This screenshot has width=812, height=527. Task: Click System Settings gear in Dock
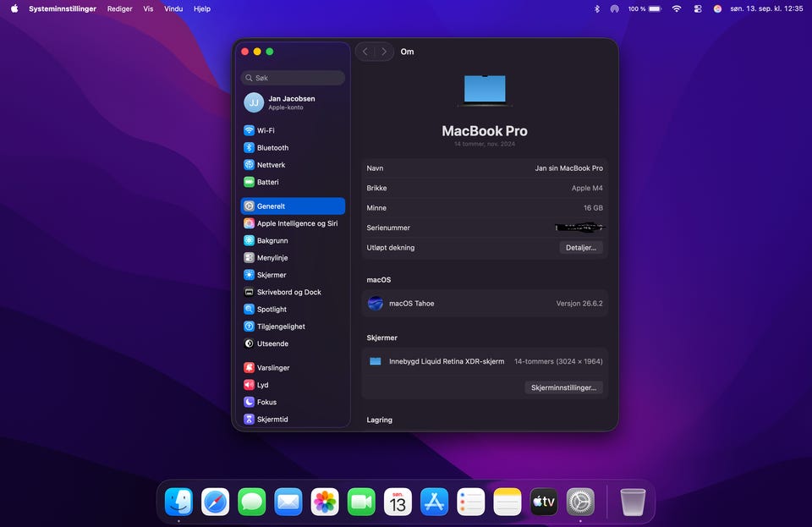click(x=580, y=502)
